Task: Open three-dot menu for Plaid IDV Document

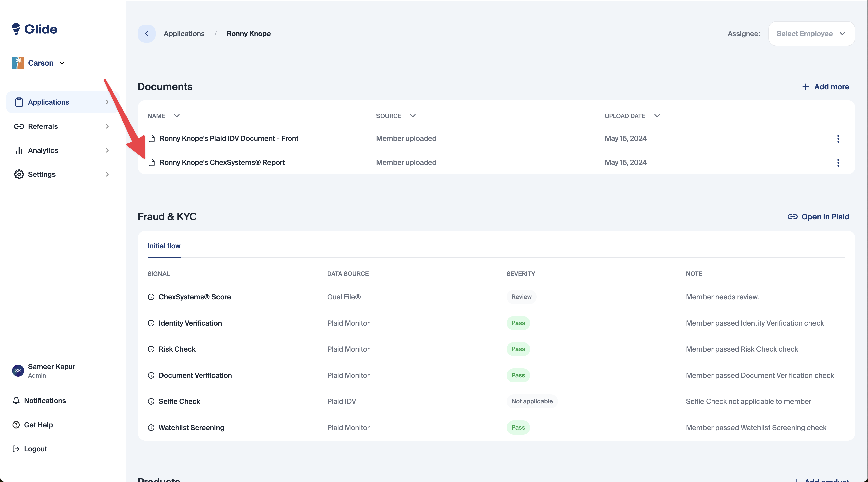Action: [x=838, y=139]
